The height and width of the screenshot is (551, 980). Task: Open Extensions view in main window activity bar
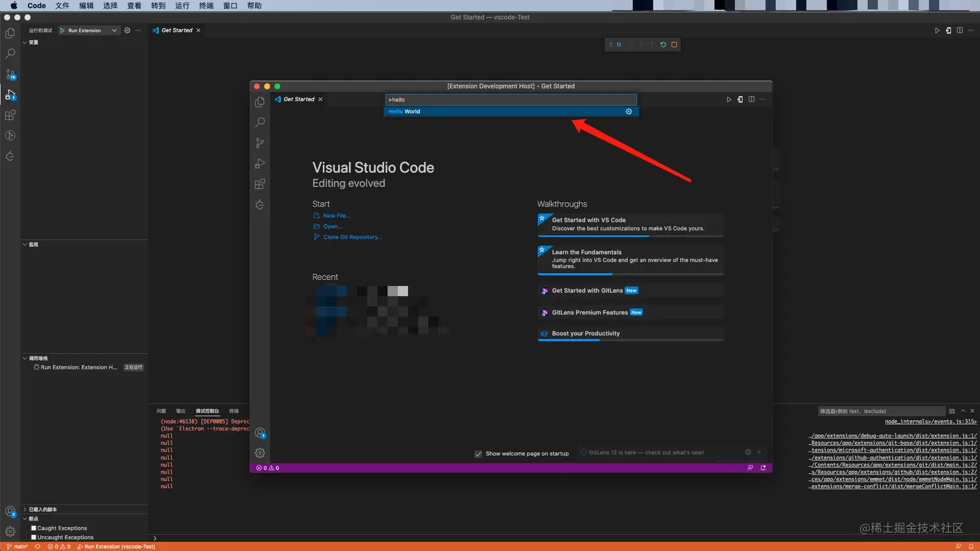pos(10,115)
